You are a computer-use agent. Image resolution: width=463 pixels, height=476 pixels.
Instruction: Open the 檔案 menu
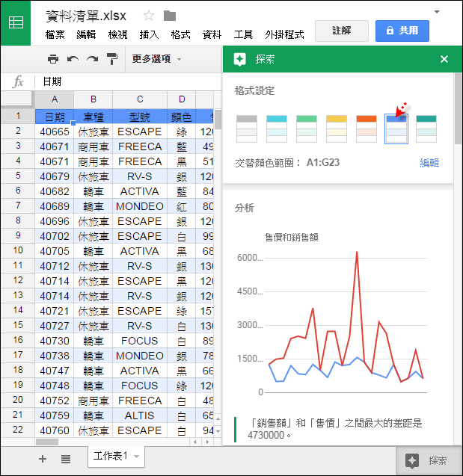coord(55,34)
